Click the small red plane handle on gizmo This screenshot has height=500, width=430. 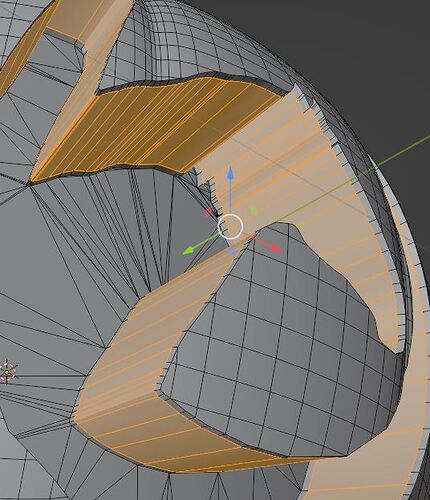208,212
